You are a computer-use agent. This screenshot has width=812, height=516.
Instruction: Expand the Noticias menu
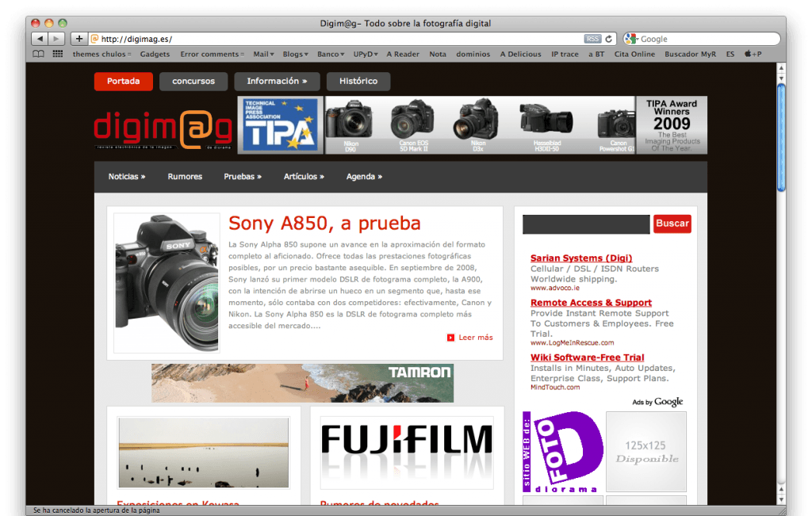coord(127,177)
